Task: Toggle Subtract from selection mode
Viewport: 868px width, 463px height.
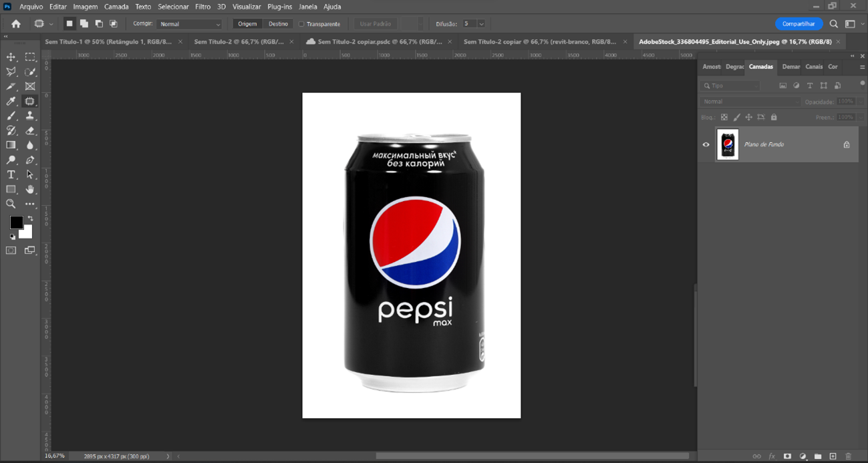Action: (x=98, y=24)
